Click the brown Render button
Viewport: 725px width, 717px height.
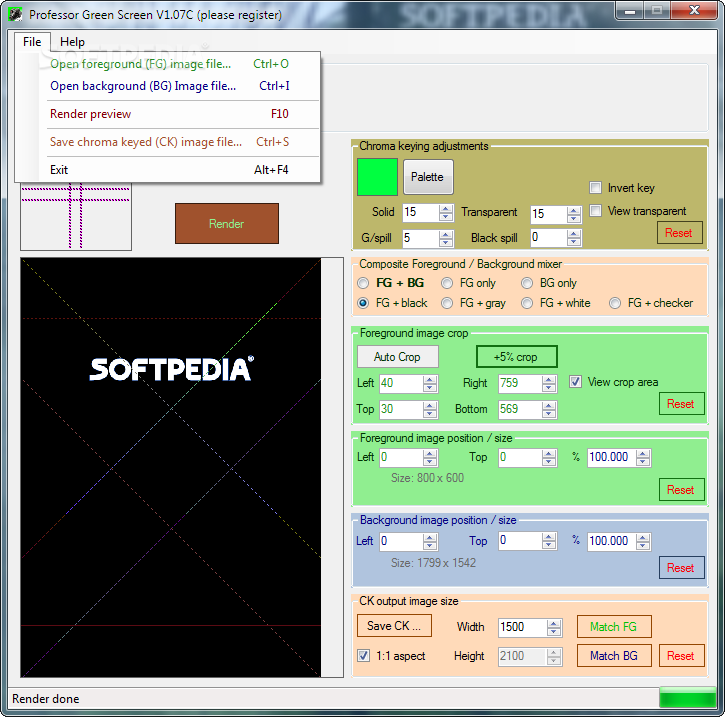pos(227,224)
